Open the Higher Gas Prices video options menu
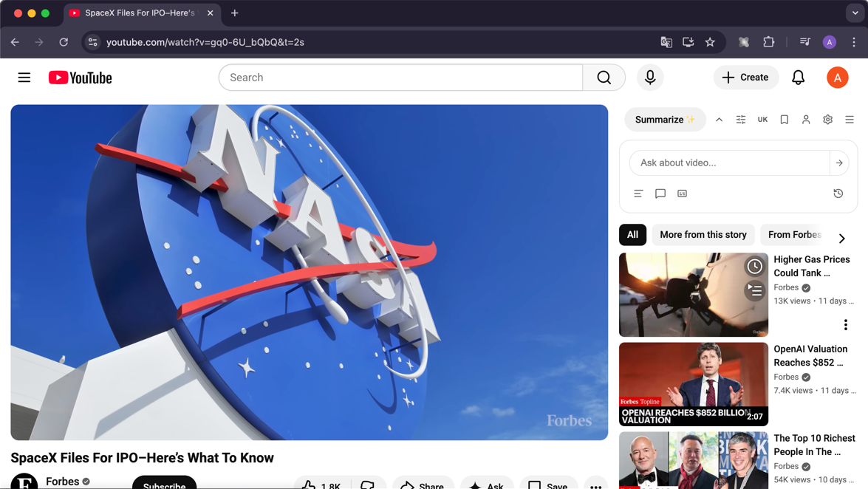The height and width of the screenshot is (489, 868). pos(845,324)
